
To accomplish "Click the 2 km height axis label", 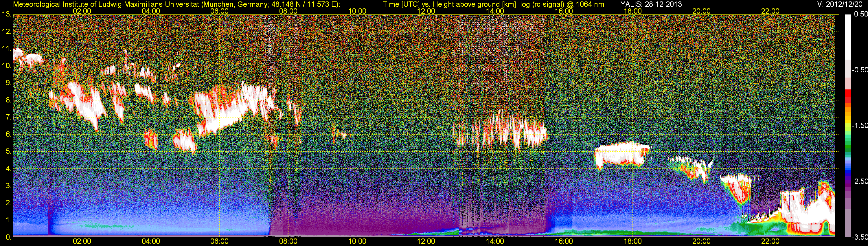I will click(x=8, y=203).
